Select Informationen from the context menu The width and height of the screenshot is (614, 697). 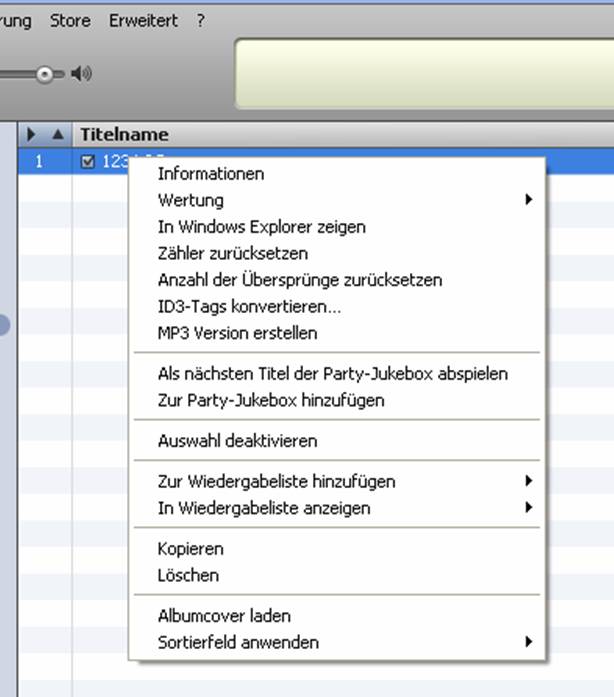click(x=211, y=174)
